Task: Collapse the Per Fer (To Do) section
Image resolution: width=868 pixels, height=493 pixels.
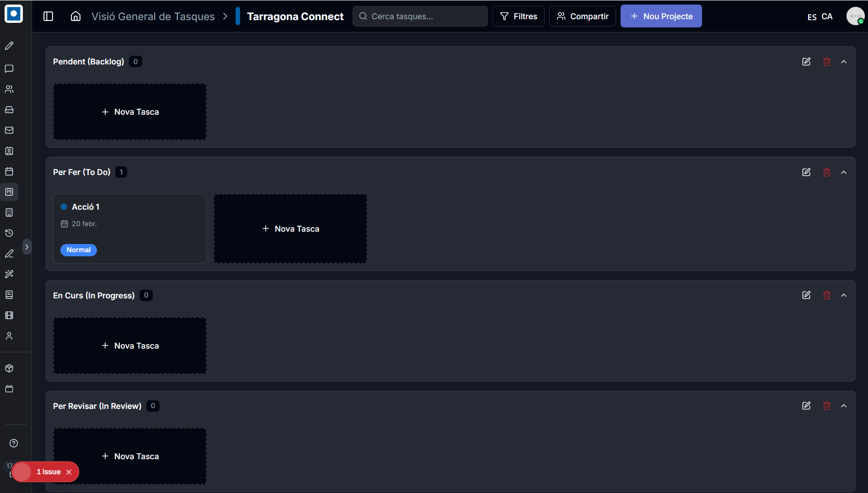Action: tap(844, 172)
